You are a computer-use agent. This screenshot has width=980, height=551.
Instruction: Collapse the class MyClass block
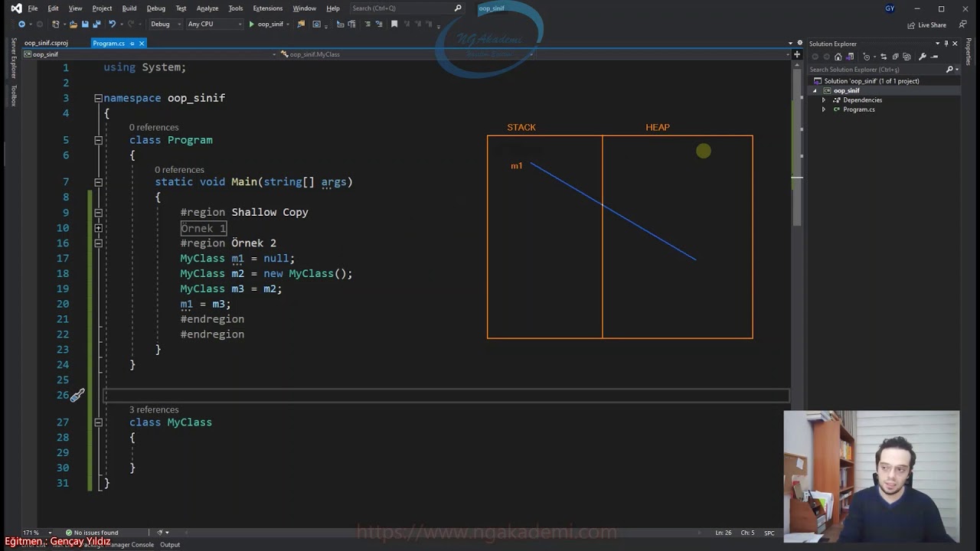point(98,422)
